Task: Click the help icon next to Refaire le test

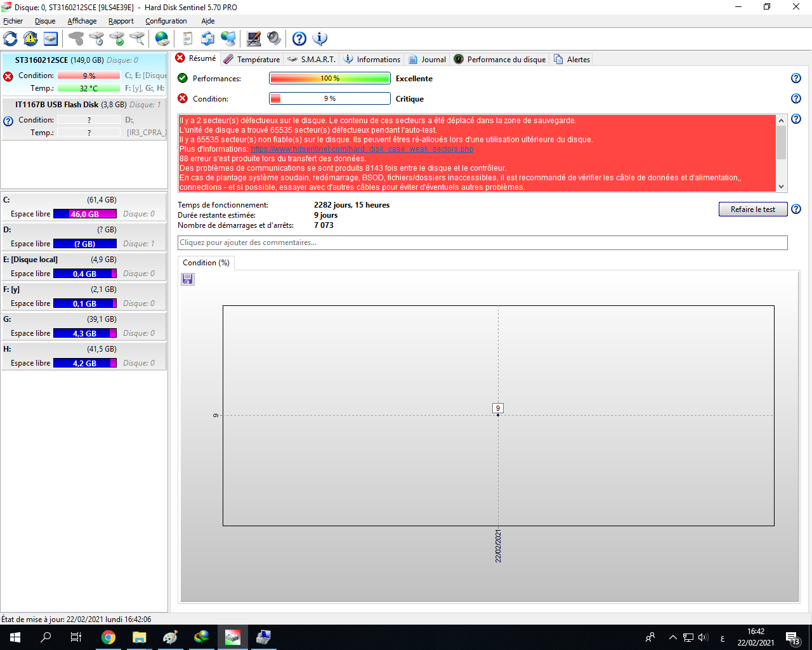Action: point(796,209)
